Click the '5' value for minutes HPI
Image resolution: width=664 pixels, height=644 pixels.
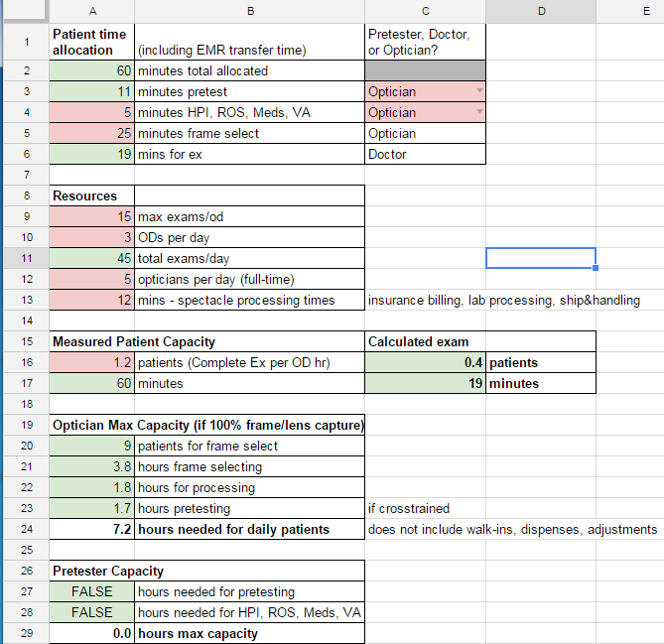click(x=92, y=112)
